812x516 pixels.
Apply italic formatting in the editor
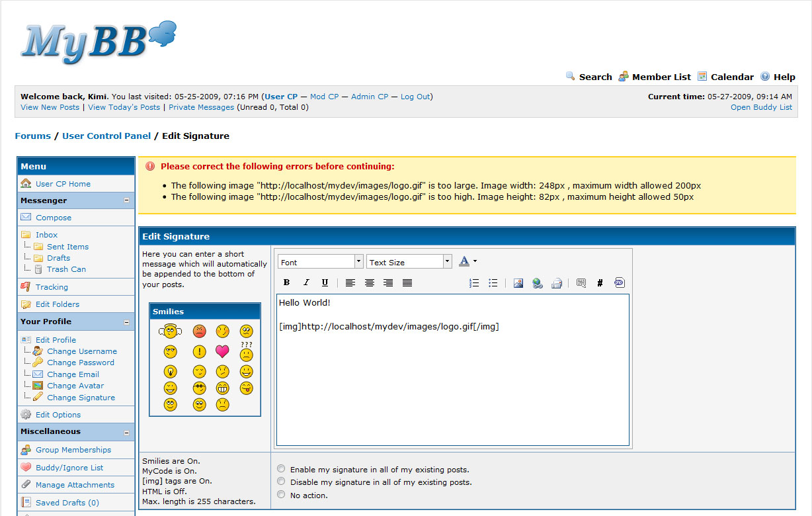tap(305, 282)
